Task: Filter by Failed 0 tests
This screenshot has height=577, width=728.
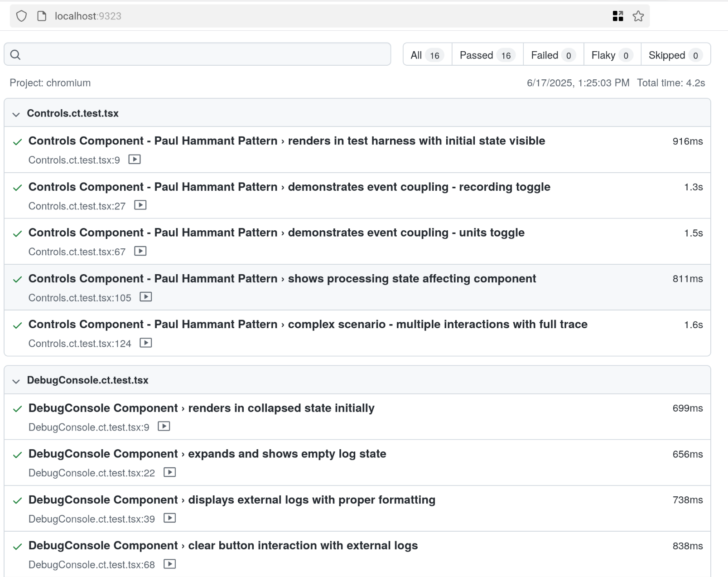Action: point(554,55)
